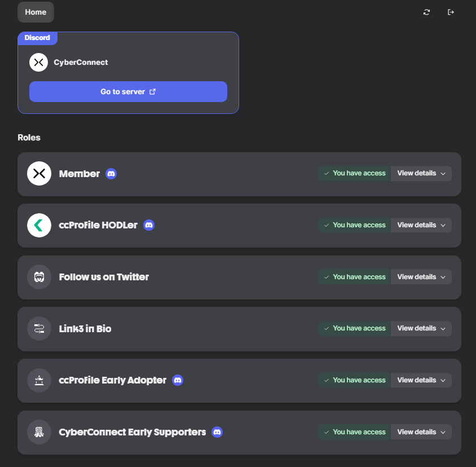The height and width of the screenshot is (467, 476).
Task: Show View details for Link3 in Bio
Action: point(421,328)
